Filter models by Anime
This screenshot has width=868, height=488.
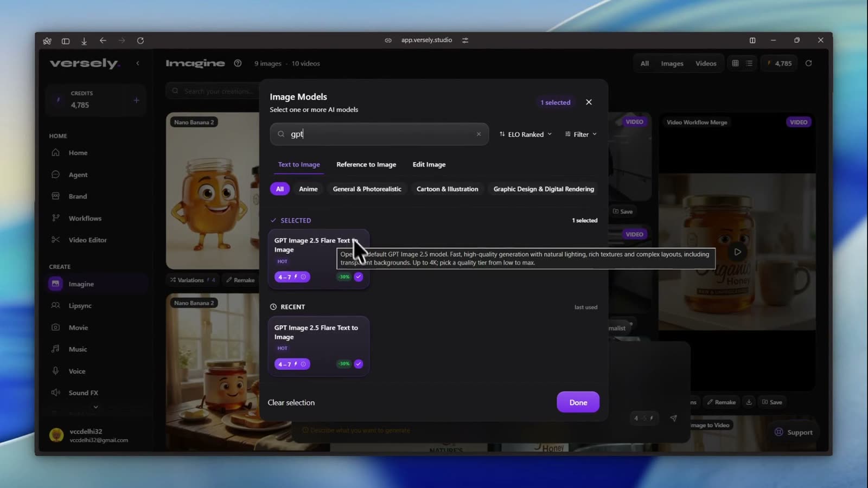pos(308,189)
